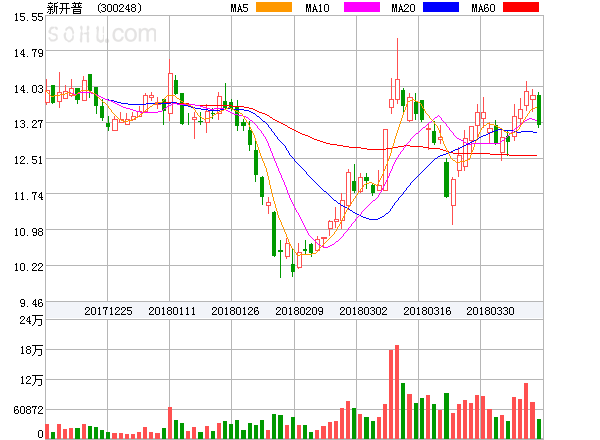This screenshot has width=600, height=440.
Task: Click the 10.22 price axis label
Action: click(x=29, y=267)
